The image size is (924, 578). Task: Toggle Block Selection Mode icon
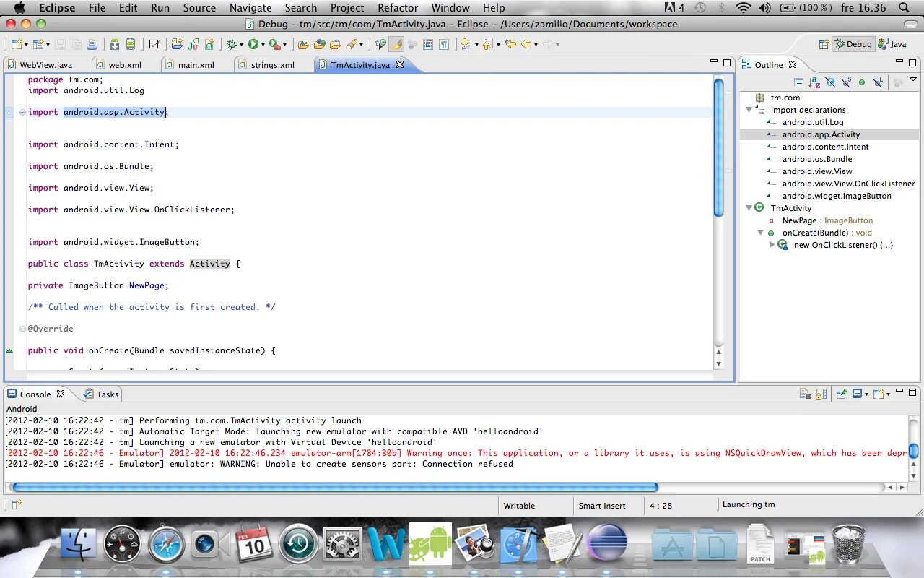(x=428, y=44)
